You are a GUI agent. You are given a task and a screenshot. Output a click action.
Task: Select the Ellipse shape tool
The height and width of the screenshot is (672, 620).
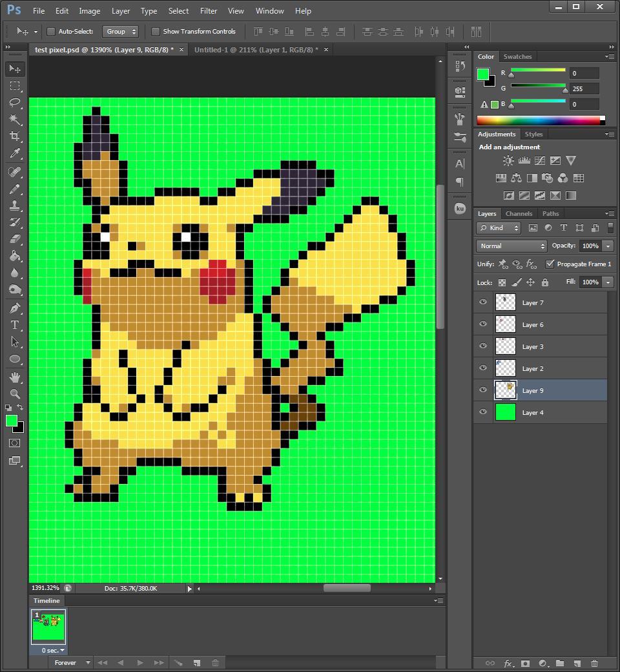pos(15,359)
